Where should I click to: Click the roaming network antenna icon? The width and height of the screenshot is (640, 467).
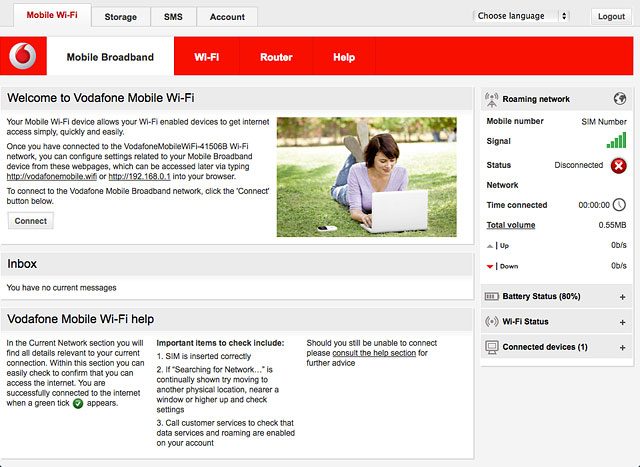pos(491,99)
